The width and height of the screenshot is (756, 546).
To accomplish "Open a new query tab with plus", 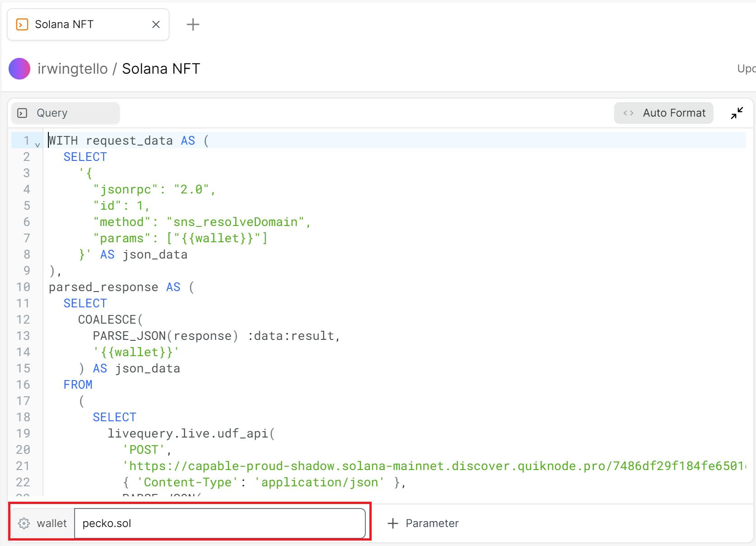I will tap(193, 24).
